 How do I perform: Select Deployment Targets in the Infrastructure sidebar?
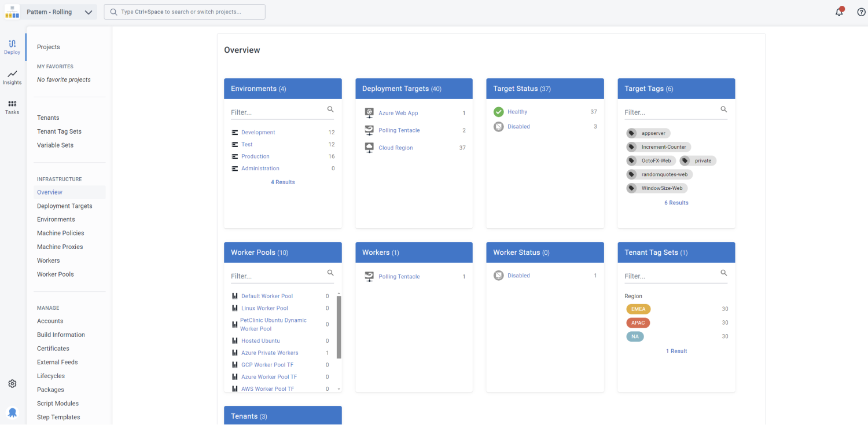pos(64,206)
